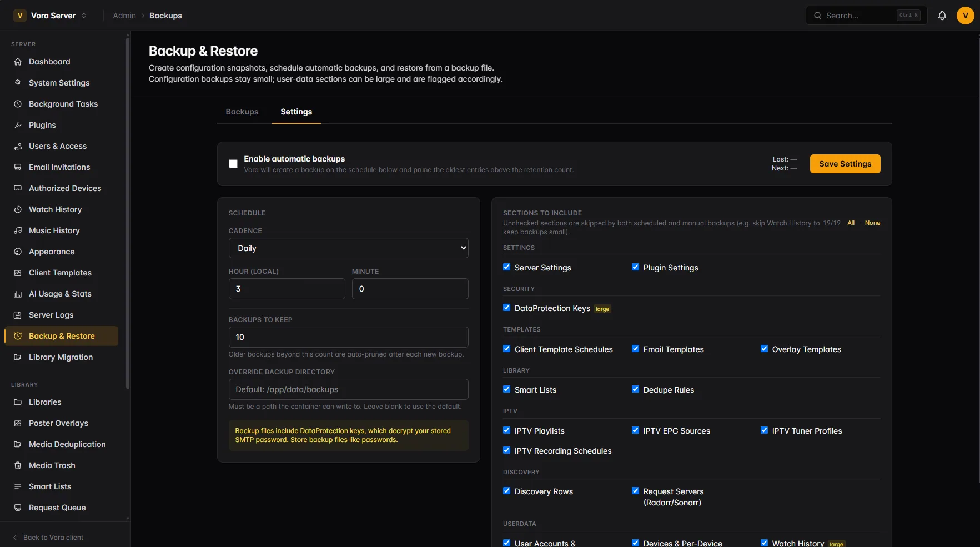This screenshot has height=547, width=980.
Task: Click the AI Usage & Stats chart icon
Action: click(18, 294)
